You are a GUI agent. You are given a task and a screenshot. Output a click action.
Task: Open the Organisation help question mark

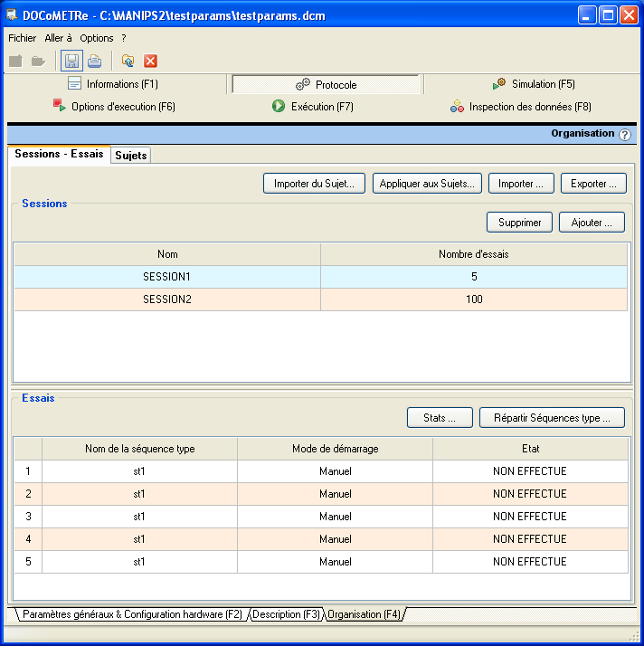[625, 134]
